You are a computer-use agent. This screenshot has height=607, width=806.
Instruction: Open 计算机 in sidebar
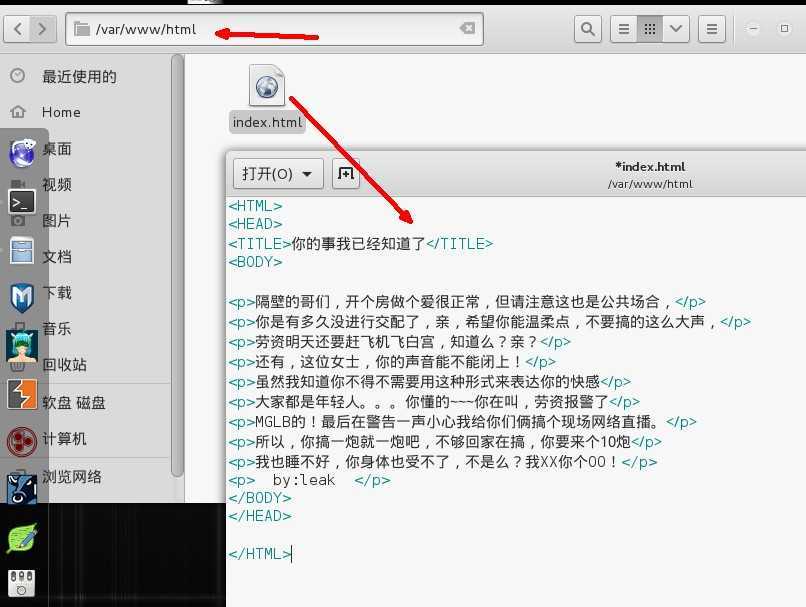[x=65, y=439]
